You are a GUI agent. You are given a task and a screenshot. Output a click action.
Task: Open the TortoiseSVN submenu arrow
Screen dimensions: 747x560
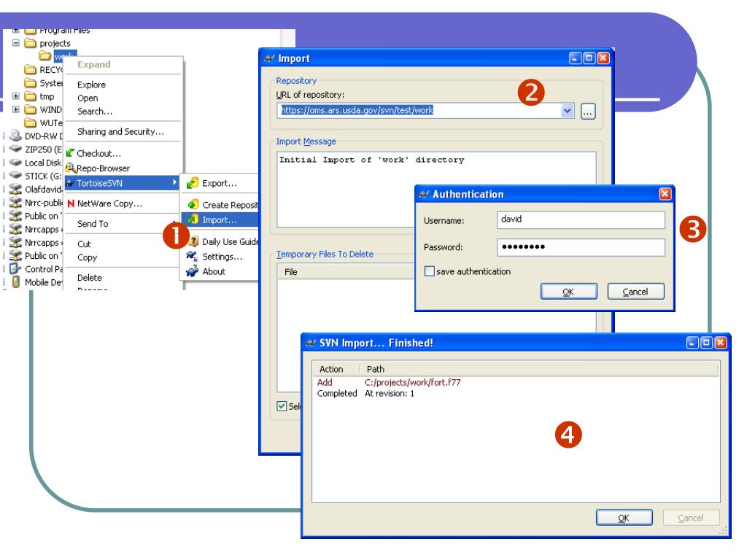pyautogui.click(x=175, y=183)
